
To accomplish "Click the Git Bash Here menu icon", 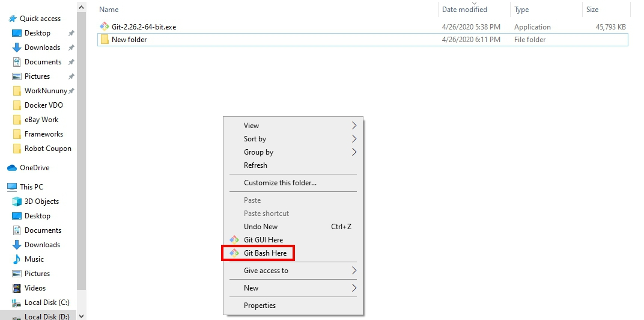I will (234, 253).
